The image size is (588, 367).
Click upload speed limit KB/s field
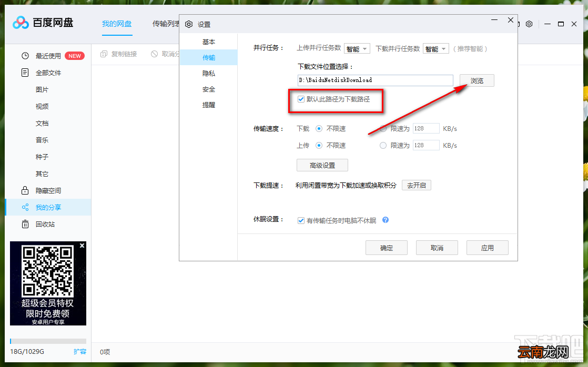[426, 146]
